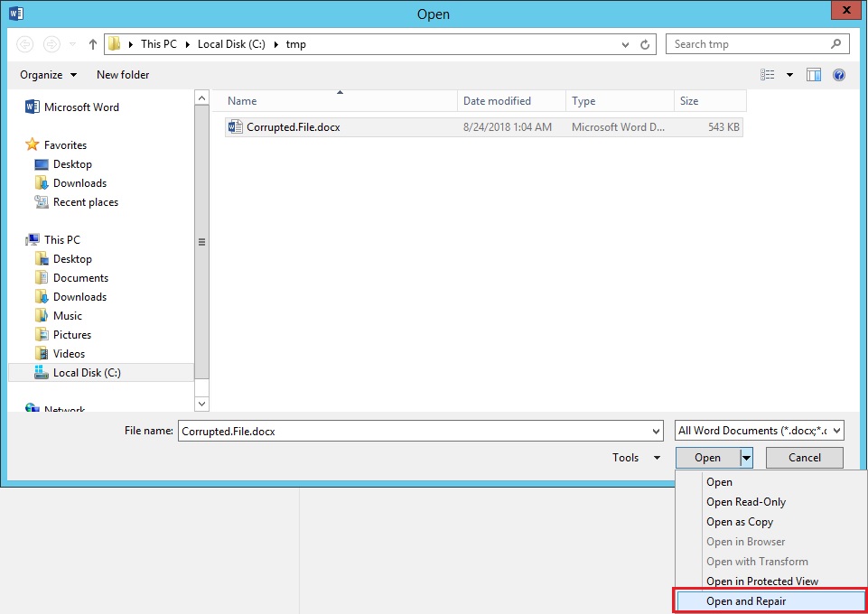Open the Tools dropdown menu
This screenshot has width=868, height=614.
pyautogui.click(x=636, y=458)
